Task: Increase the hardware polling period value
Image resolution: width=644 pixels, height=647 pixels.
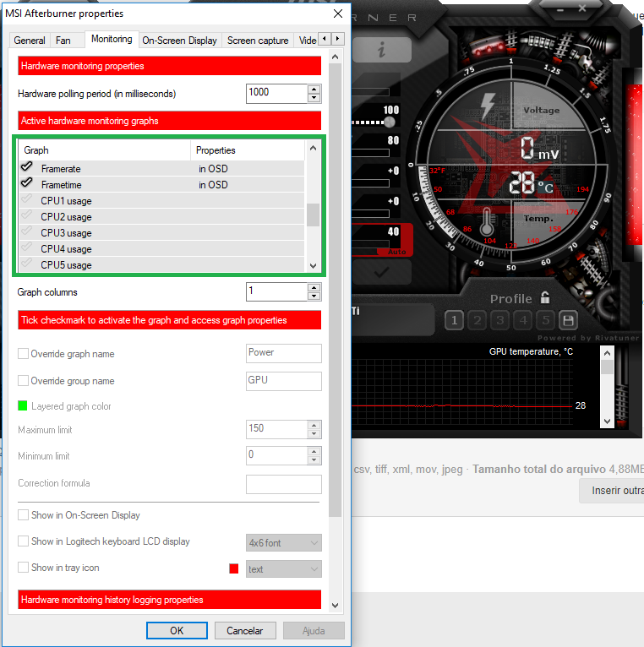Action: (x=314, y=89)
